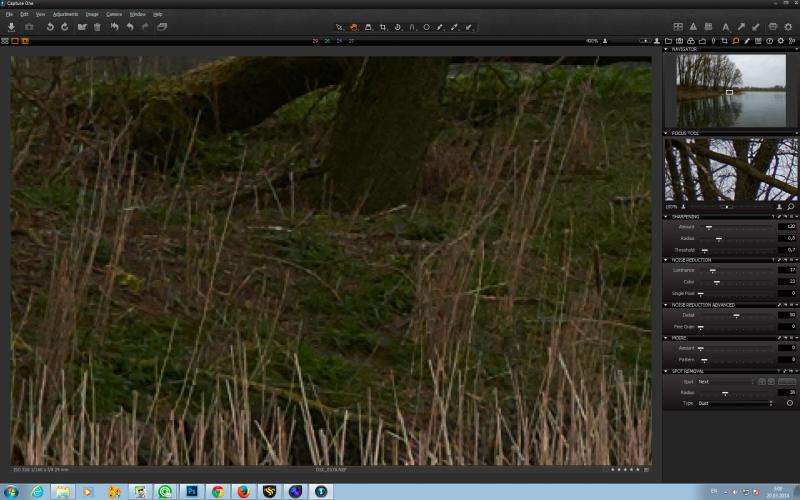Image resolution: width=800 pixels, height=500 pixels.
Task: Switch to the Output gear tool tab
Action: (x=781, y=41)
